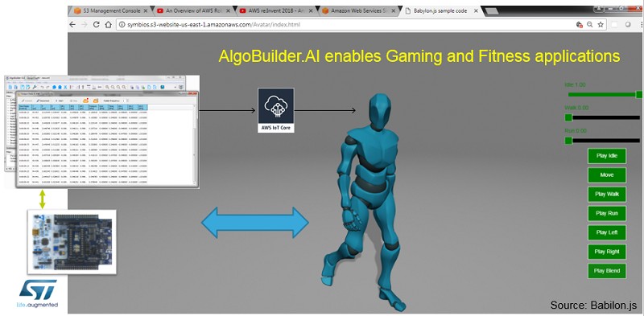644x316 pixels.
Task: Click the Play Blend button
Action: [607, 271]
